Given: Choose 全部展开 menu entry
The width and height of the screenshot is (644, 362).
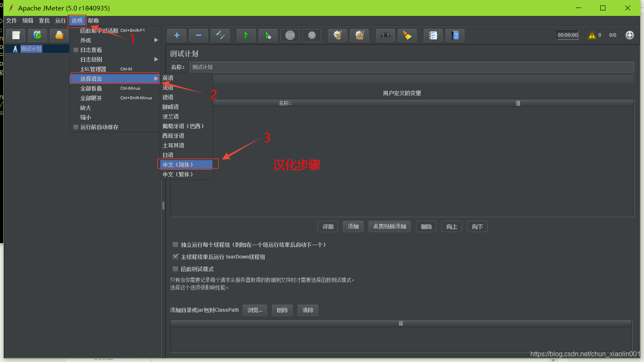Looking at the screenshot, I should click(114, 98).
